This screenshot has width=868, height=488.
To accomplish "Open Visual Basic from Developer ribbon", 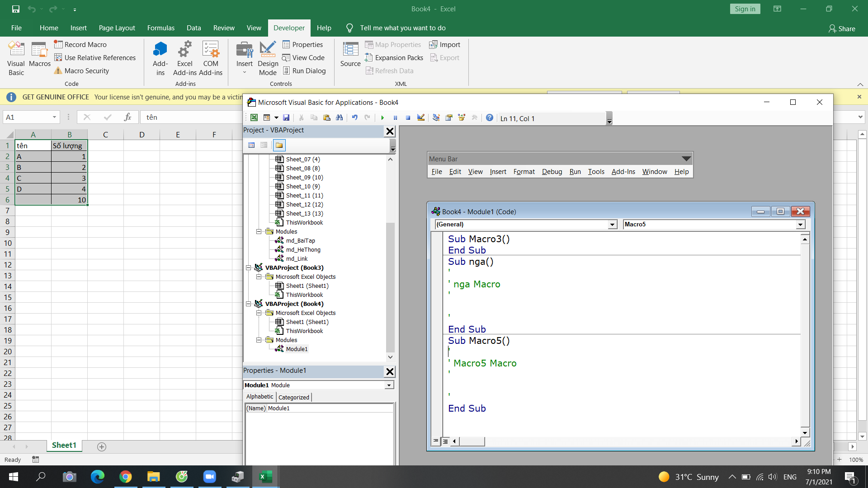I will click(x=16, y=59).
